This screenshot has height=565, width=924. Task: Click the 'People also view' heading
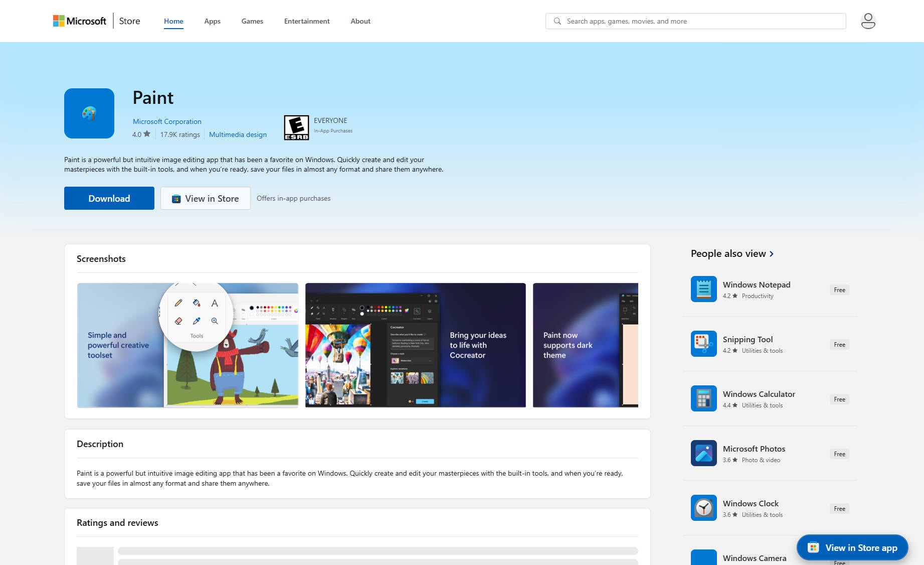click(728, 254)
